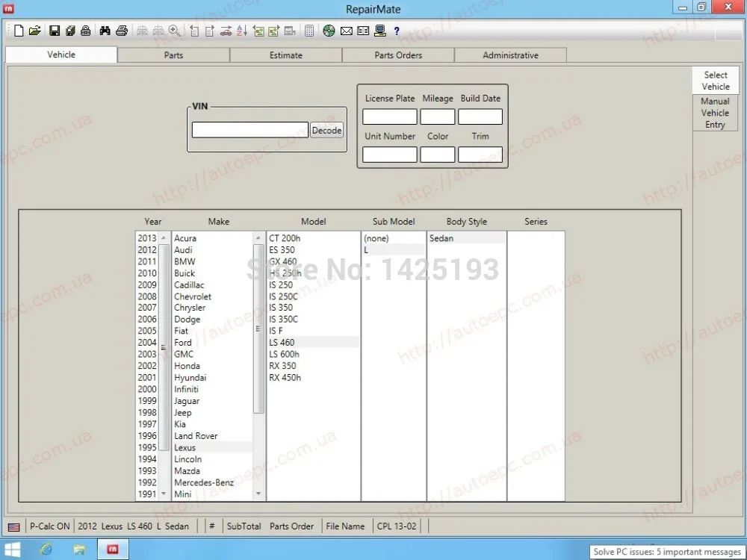747x560 pixels.
Task: Click the Unit Number field
Action: click(390, 155)
